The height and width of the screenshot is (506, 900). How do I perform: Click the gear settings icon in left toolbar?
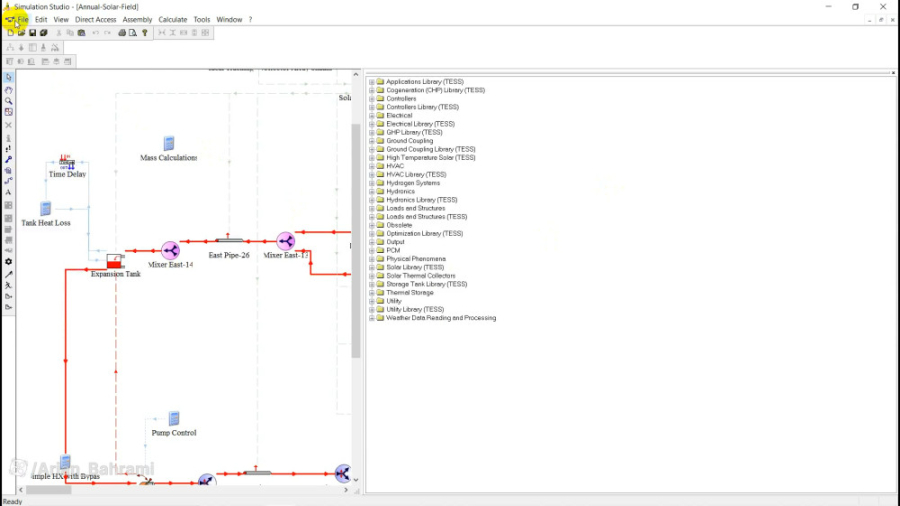pyautogui.click(x=9, y=262)
